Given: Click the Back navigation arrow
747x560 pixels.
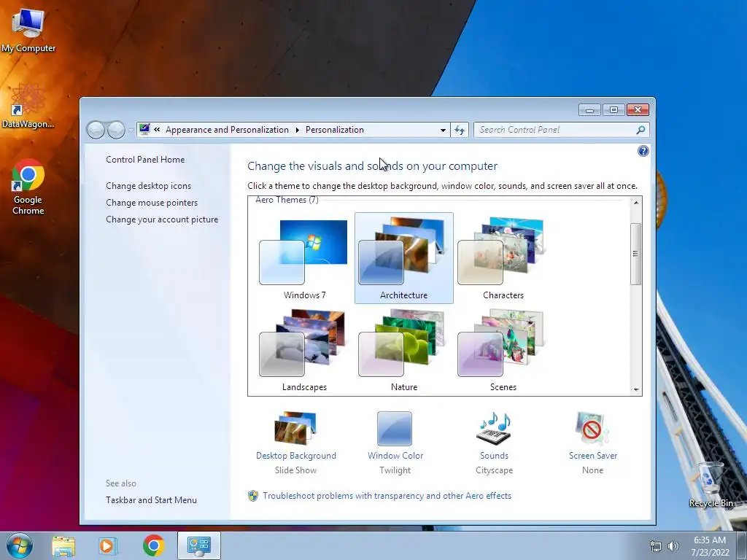Looking at the screenshot, I should (96, 130).
